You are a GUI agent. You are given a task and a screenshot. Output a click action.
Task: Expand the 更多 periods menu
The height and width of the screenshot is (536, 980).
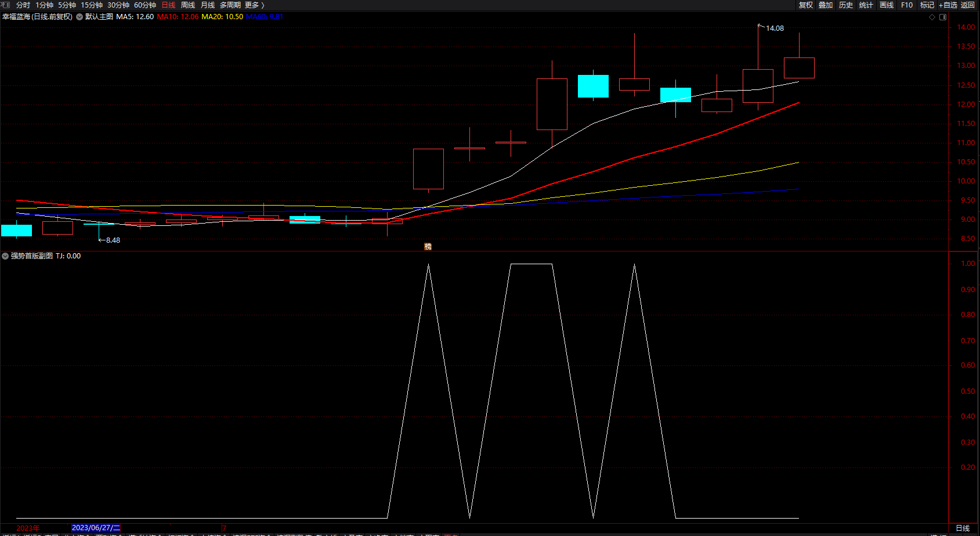coord(254,5)
